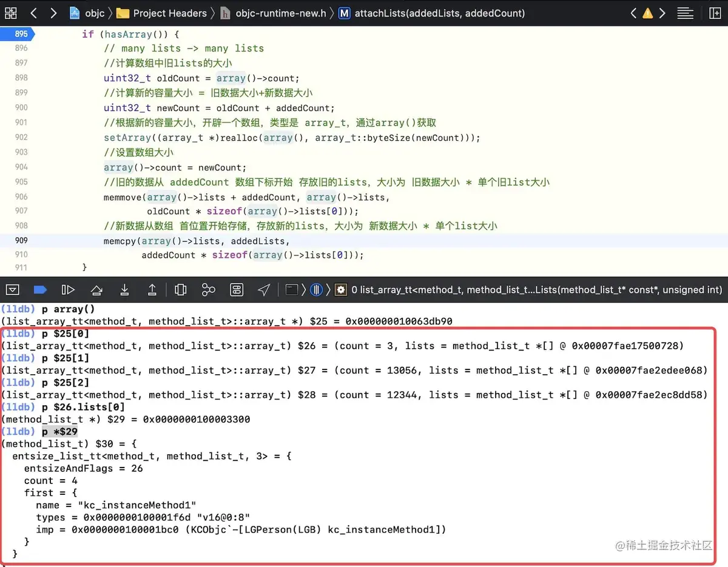Step over the current line
728x567 pixels.
tap(96, 290)
